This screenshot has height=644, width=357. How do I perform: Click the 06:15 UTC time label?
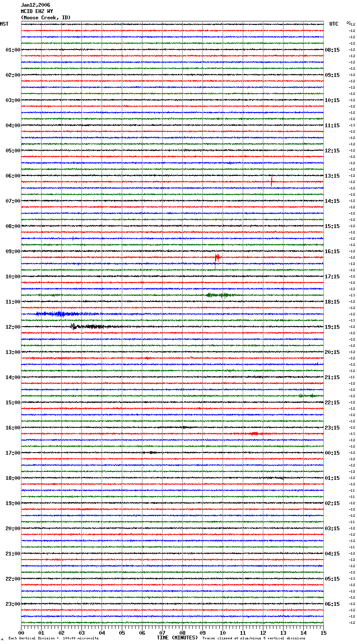tap(332, 604)
